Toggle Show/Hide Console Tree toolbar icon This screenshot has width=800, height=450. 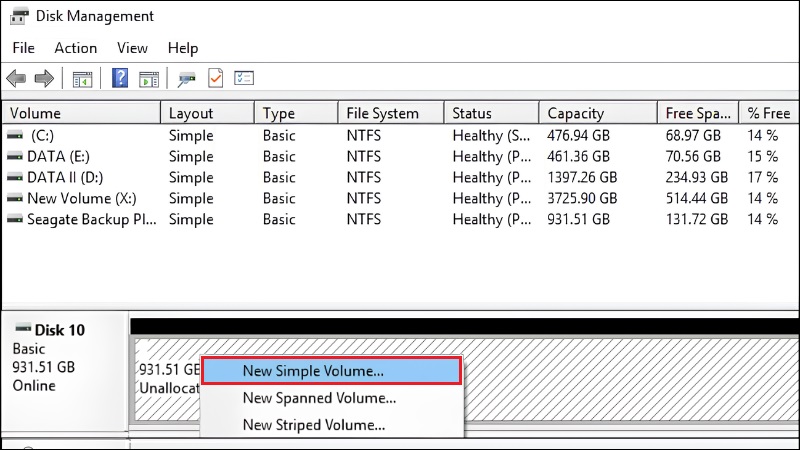click(82, 79)
